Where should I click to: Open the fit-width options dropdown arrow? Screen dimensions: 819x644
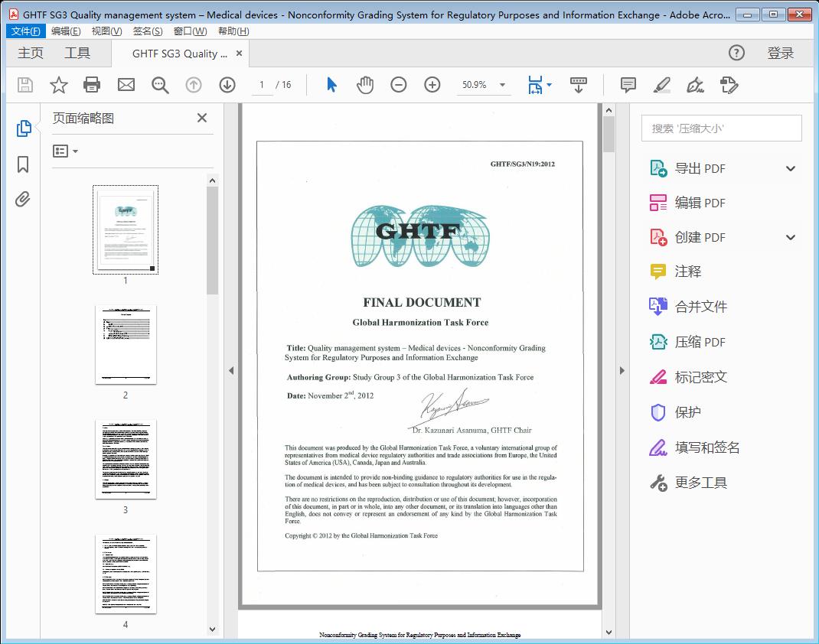click(x=549, y=85)
